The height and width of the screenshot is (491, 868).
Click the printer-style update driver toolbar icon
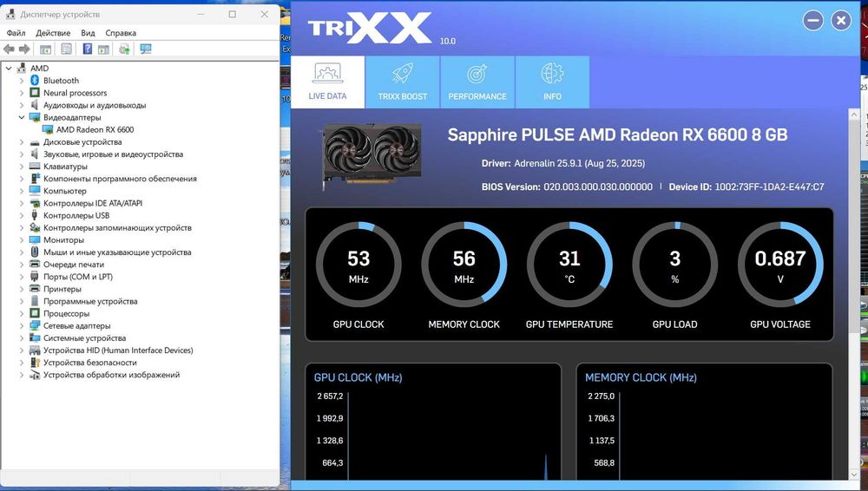click(124, 49)
